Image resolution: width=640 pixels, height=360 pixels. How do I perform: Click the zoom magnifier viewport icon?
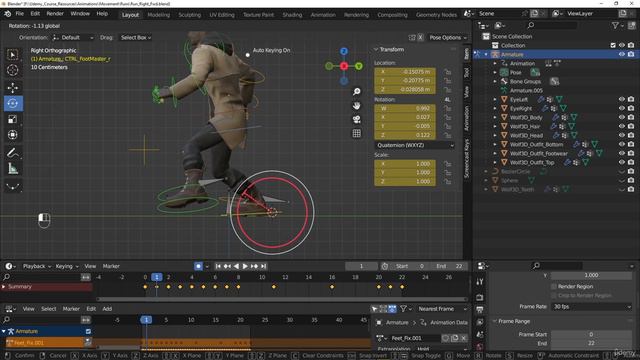click(x=356, y=91)
